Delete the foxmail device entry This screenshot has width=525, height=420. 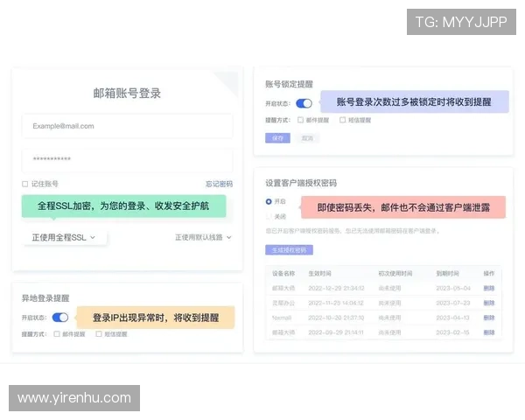click(489, 318)
